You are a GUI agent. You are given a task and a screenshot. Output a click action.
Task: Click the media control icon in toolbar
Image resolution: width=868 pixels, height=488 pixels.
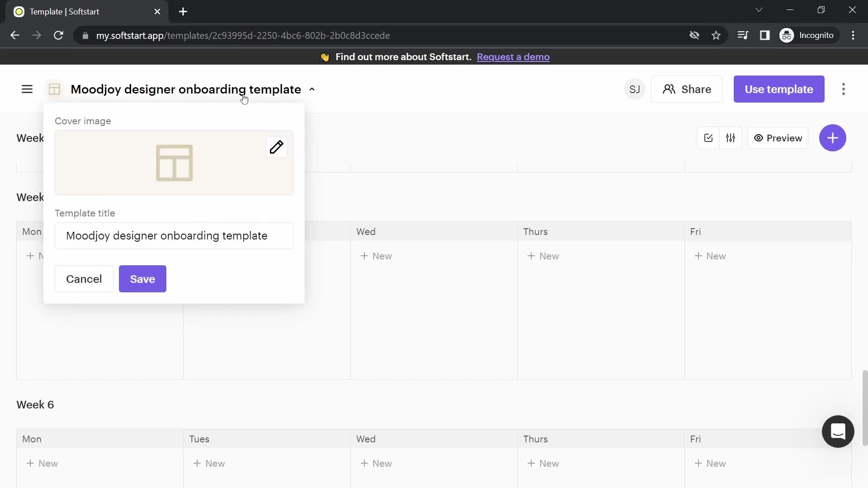743,35
